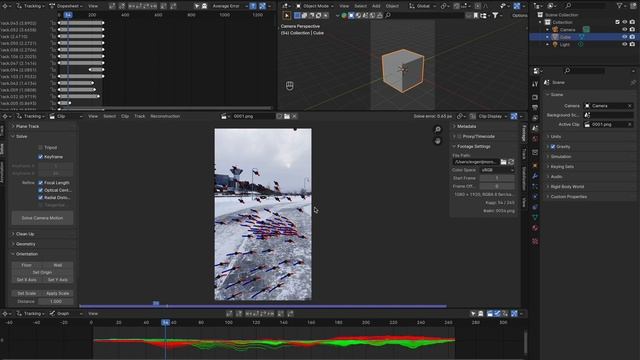
Task: Click Solve Camera Motion button
Action: point(42,218)
